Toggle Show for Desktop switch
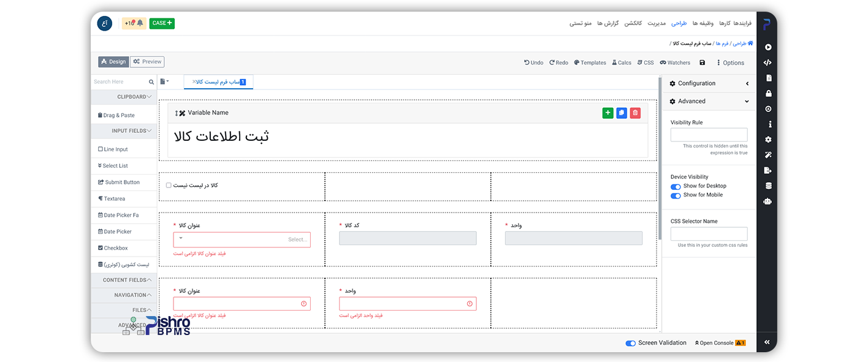 (x=676, y=186)
